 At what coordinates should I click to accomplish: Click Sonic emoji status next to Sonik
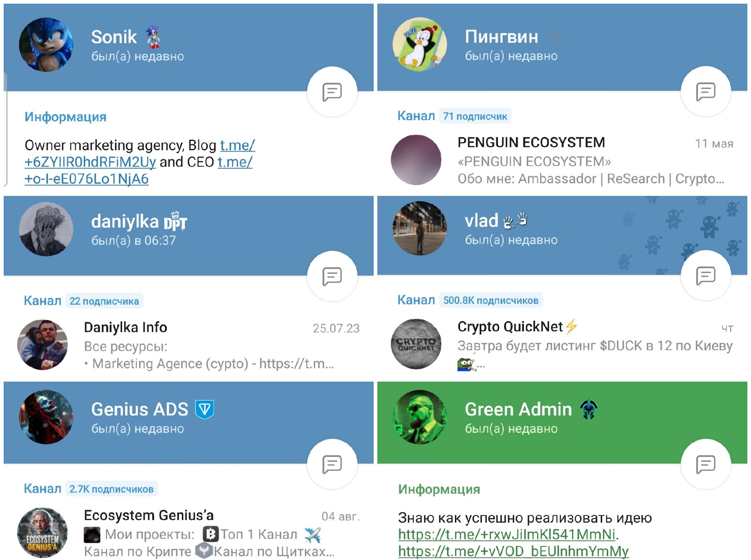point(153,37)
